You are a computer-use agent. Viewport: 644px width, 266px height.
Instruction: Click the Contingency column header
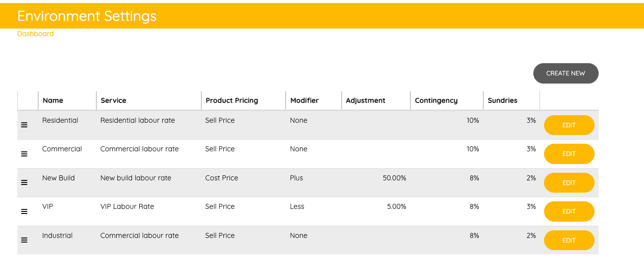click(436, 100)
